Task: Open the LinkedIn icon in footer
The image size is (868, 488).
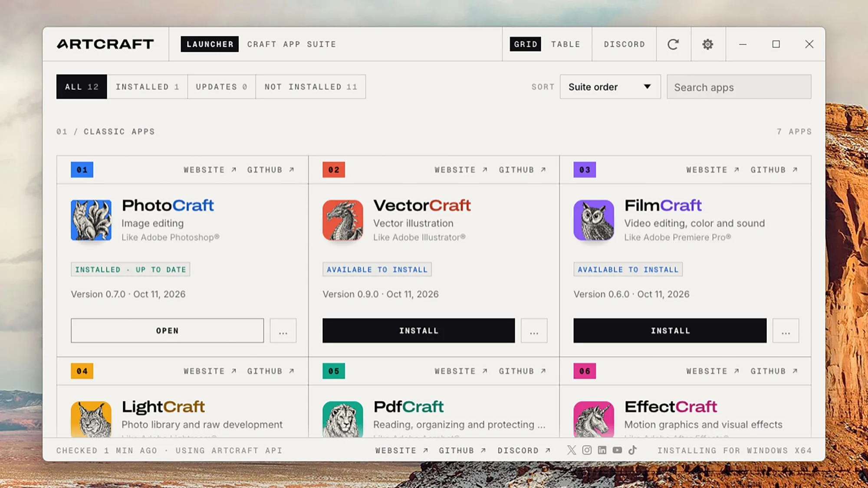Action: pos(602,450)
